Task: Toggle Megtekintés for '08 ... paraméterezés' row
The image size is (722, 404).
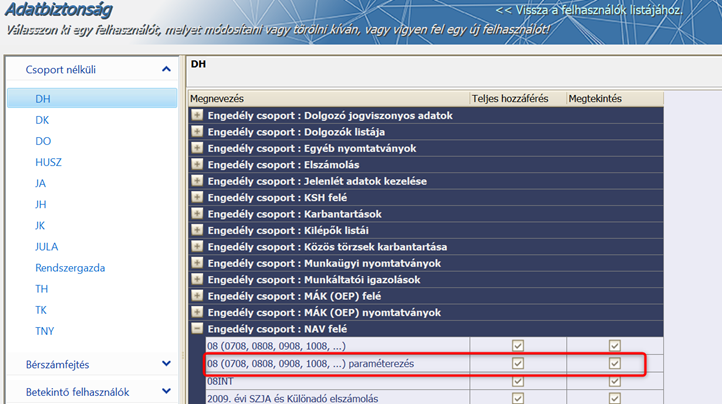Action: pos(615,363)
